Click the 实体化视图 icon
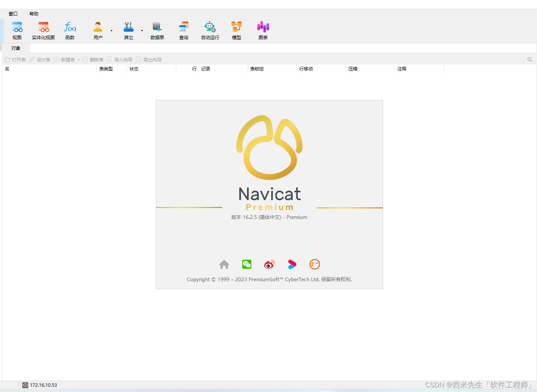The height and width of the screenshot is (392, 537). [43, 30]
